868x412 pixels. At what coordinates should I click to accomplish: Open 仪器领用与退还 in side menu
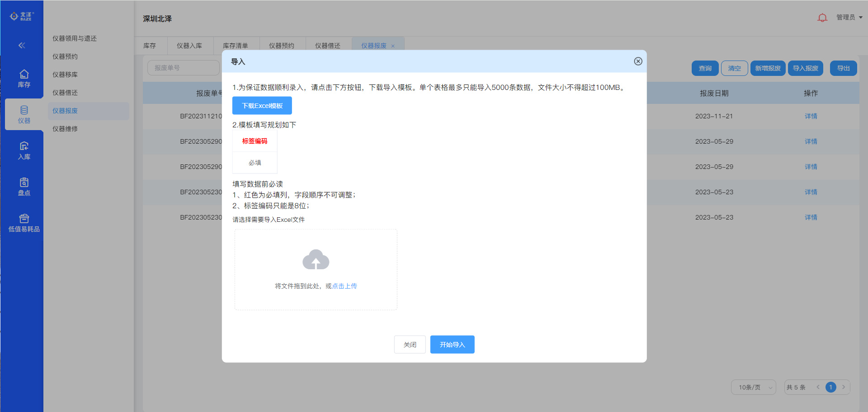[75, 38]
